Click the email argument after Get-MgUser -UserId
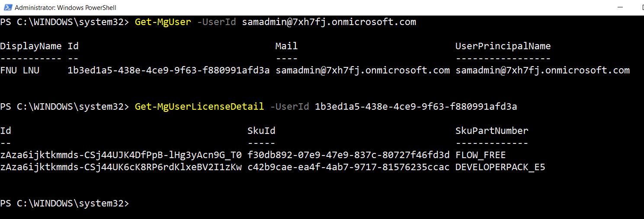 tap(329, 22)
